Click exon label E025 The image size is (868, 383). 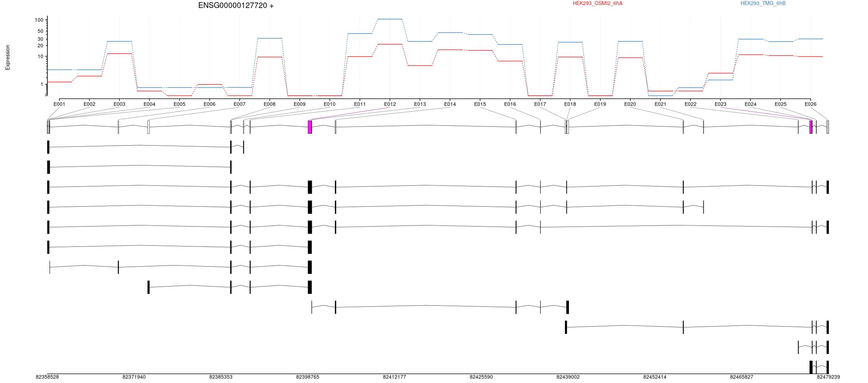(780, 104)
